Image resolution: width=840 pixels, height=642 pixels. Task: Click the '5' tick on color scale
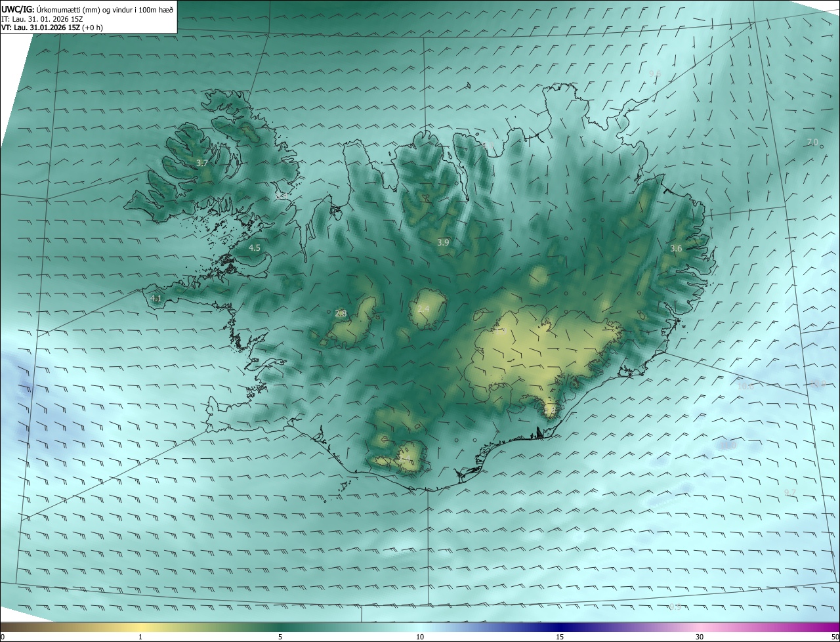[280, 637]
